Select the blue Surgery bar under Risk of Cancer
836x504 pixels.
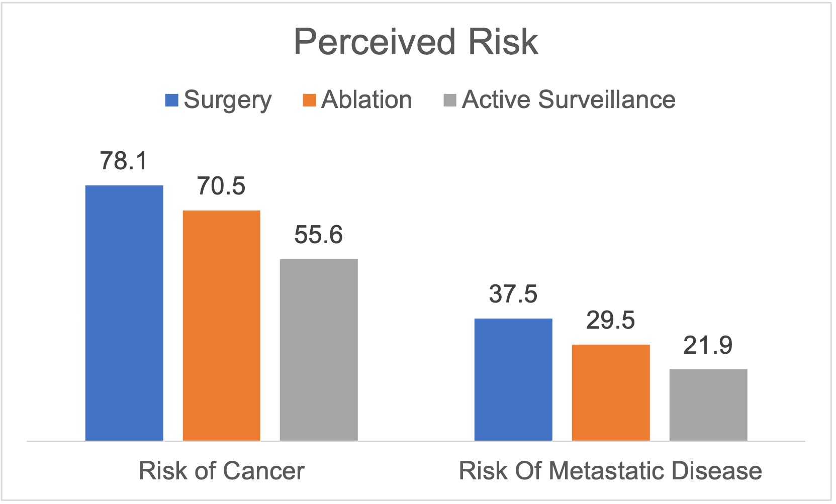click(124, 313)
